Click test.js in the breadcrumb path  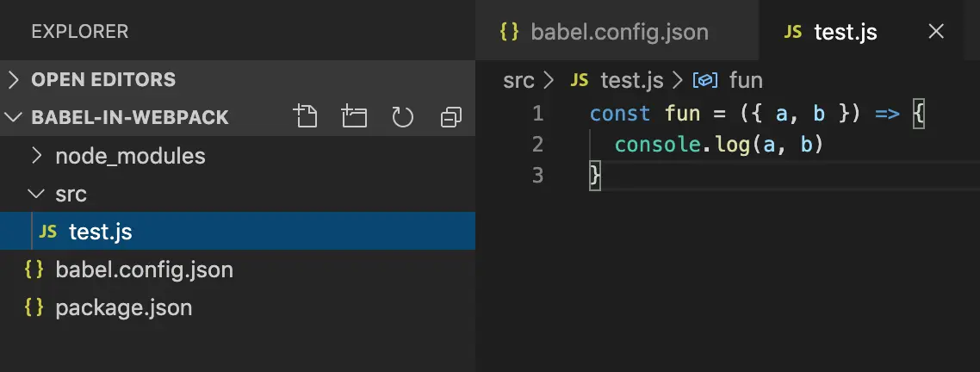[x=631, y=81]
